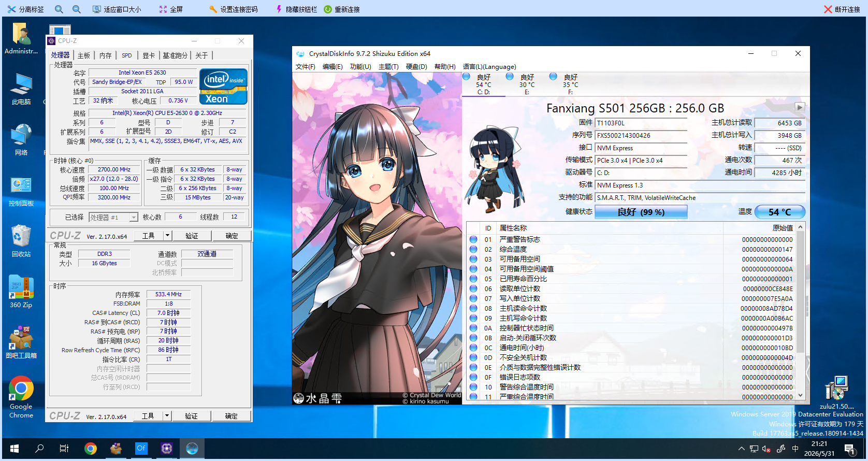Click lower CPU-Z 确定 button

click(232, 416)
